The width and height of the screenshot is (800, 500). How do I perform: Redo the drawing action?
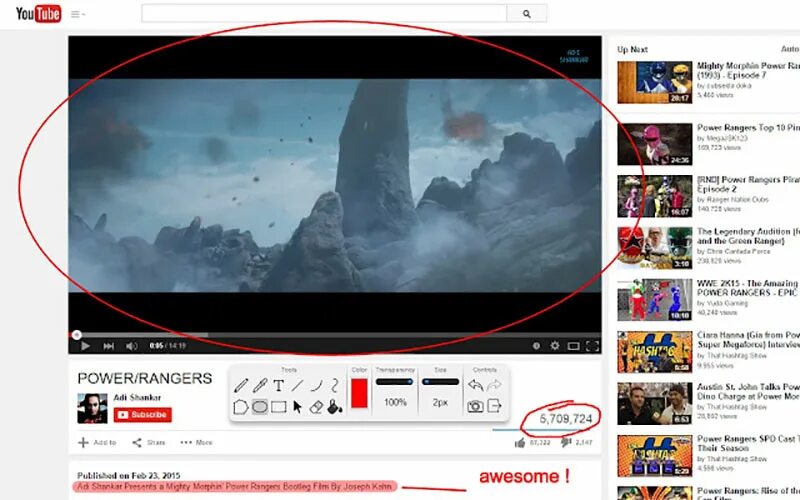coord(494,385)
